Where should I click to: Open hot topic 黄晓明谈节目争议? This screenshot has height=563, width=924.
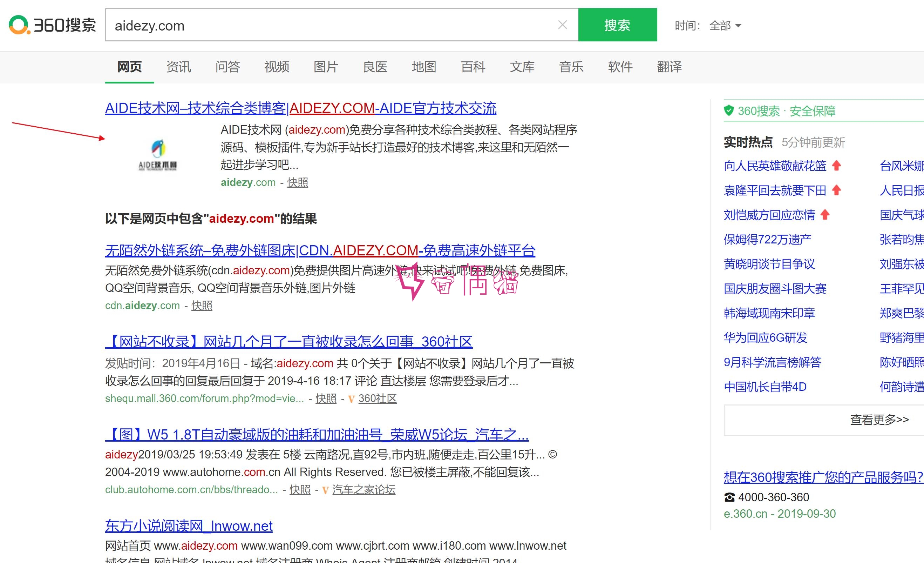point(769,264)
